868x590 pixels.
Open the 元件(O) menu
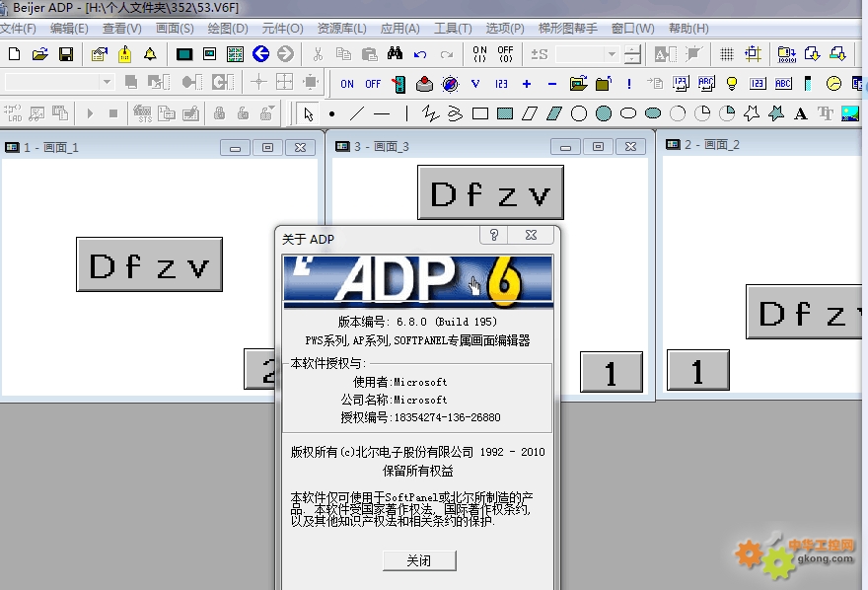tap(282, 29)
